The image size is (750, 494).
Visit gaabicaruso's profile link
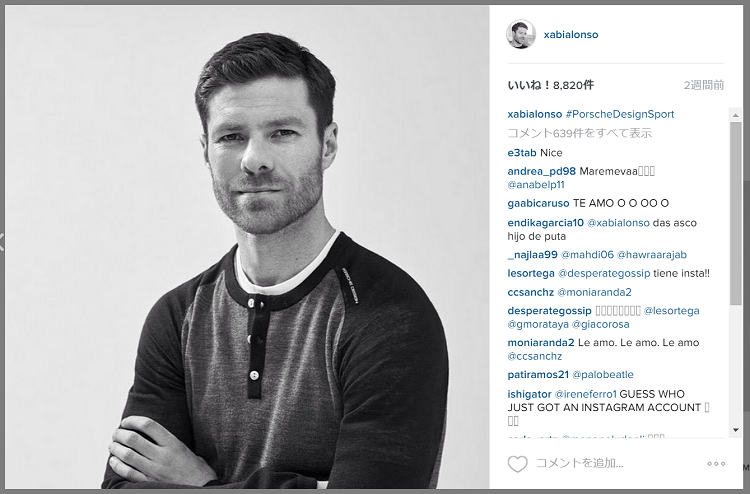pyautogui.click(x=538, y=203)
